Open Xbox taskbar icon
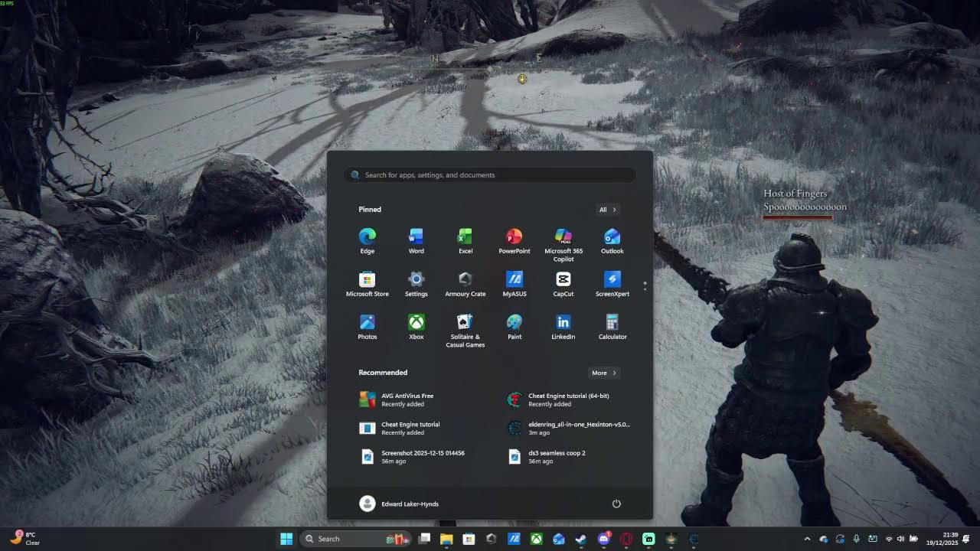 (536, 539)
